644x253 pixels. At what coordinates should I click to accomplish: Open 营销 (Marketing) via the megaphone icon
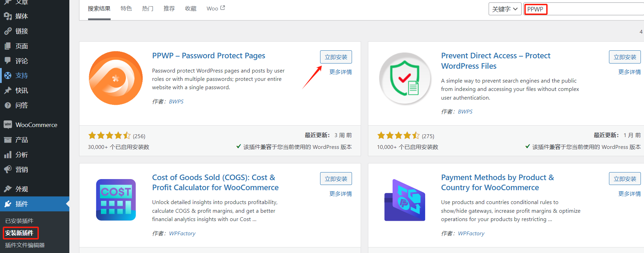pos(8,169)
